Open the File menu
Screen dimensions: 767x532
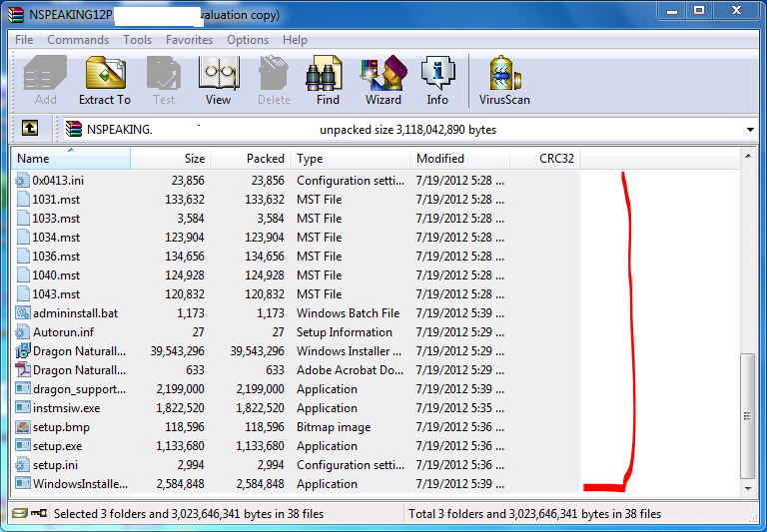[24, 40]
